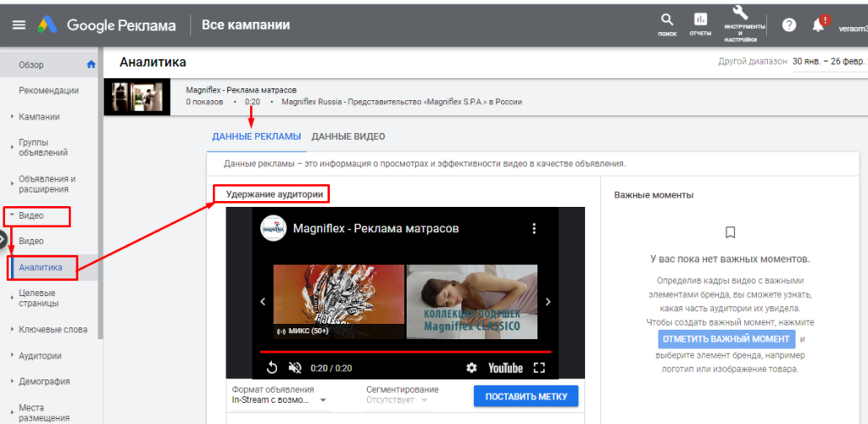
Task: Open the date range 30 янв. – 26 февр.
Action: [829, 61]
